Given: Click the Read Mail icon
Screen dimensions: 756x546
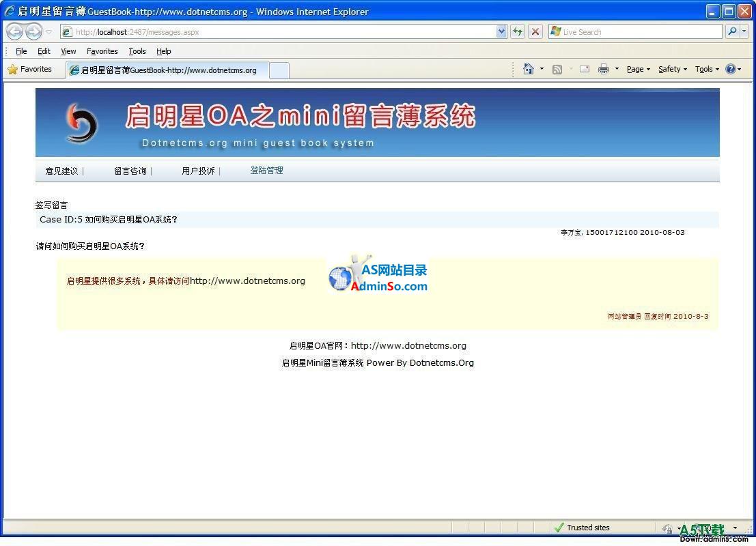Looking at the screenshot, I should tap(585, 70).
